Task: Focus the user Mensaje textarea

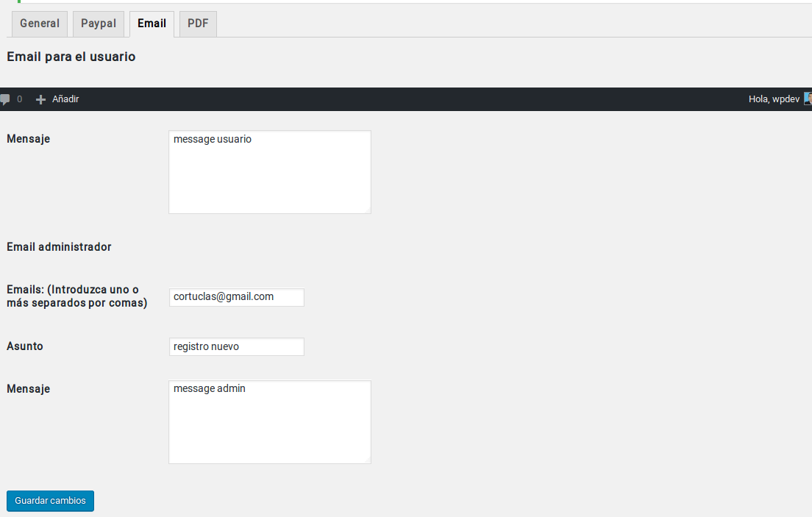Action: pos(270,172)
